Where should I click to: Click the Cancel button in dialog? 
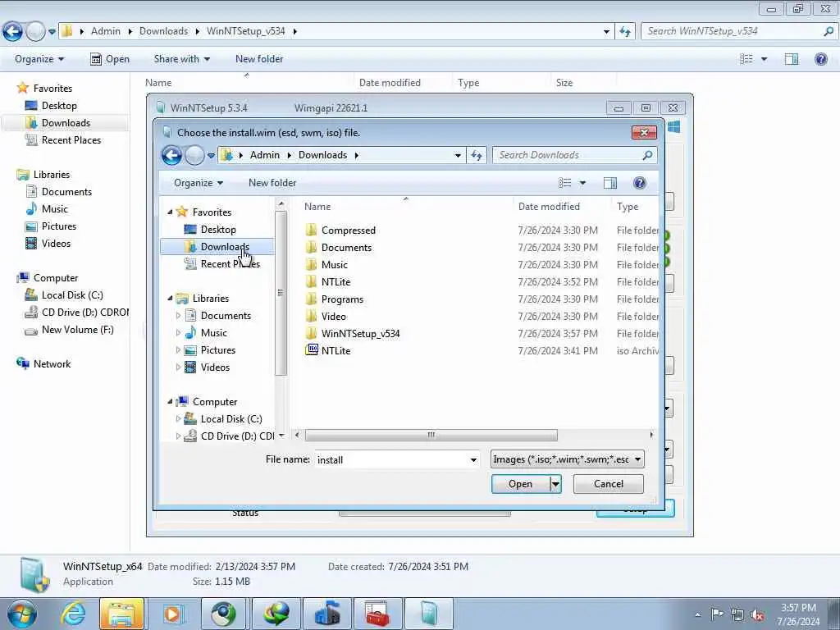click(609, 484)
